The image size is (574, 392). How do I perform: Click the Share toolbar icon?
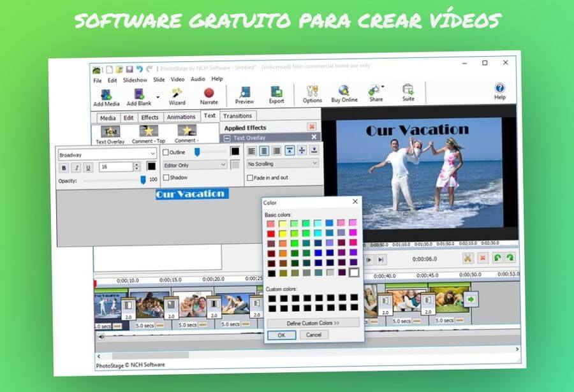coord(376,93)
